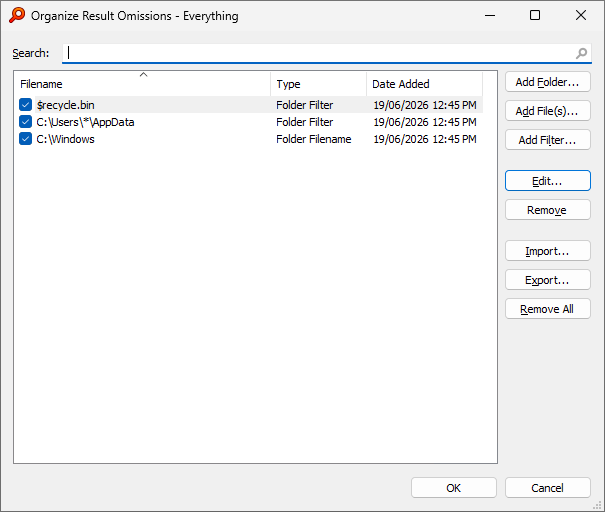Dismiss the dialog with Cancel
The height and width of the screenshot is (512, 605).
[548, 488]
